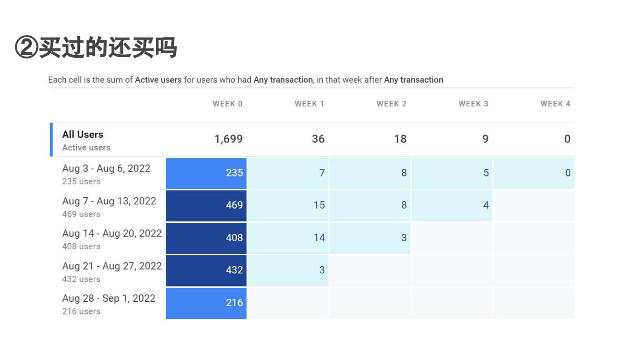The height and width of the screenshot is (362, 644).
Task: Select the Week 1 cell showing 14
Action: pyautogui.click(x=288, y=238)
